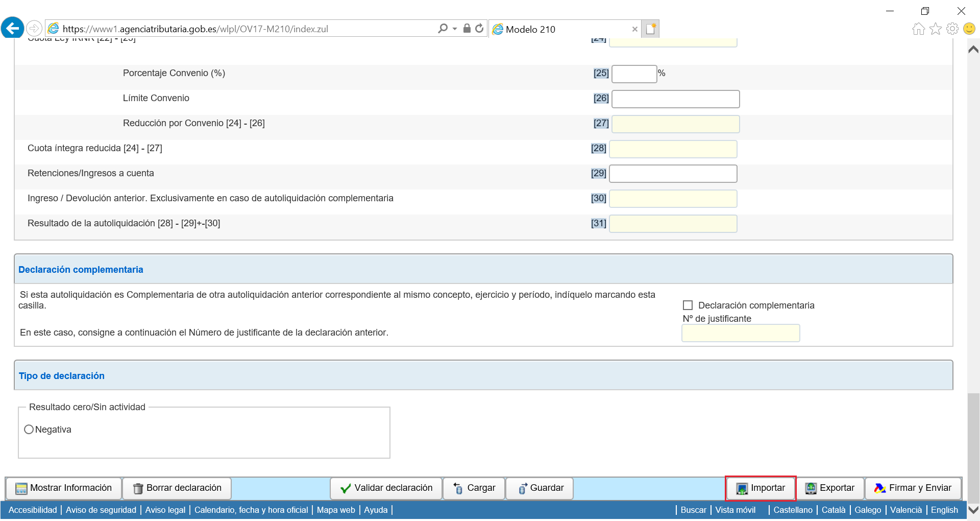The width and height of the screenshot is (980, 521).
Task: Click the browser back arrow button
Action: pos(13,28)
